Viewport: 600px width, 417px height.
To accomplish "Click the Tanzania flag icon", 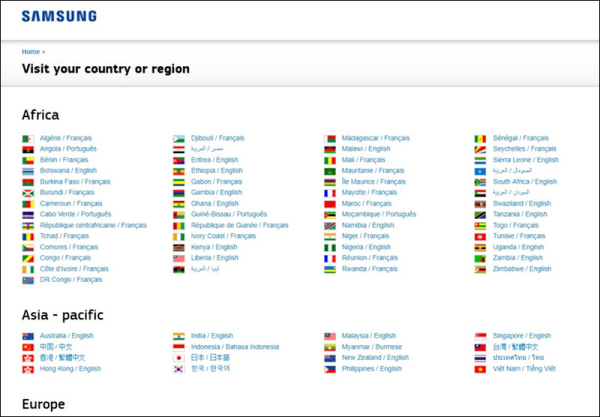I will click(x=480, y=215).
